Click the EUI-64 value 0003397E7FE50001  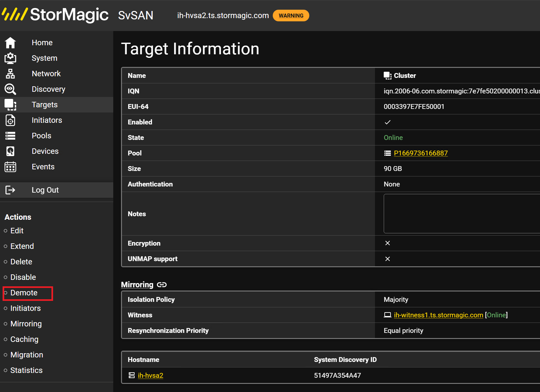pos(414,107)
